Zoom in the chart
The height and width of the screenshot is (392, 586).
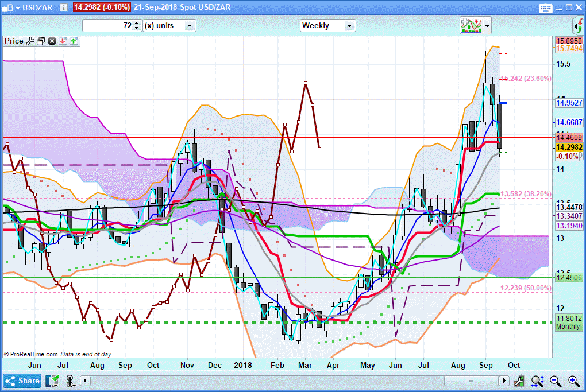click(x=574, y=381)
